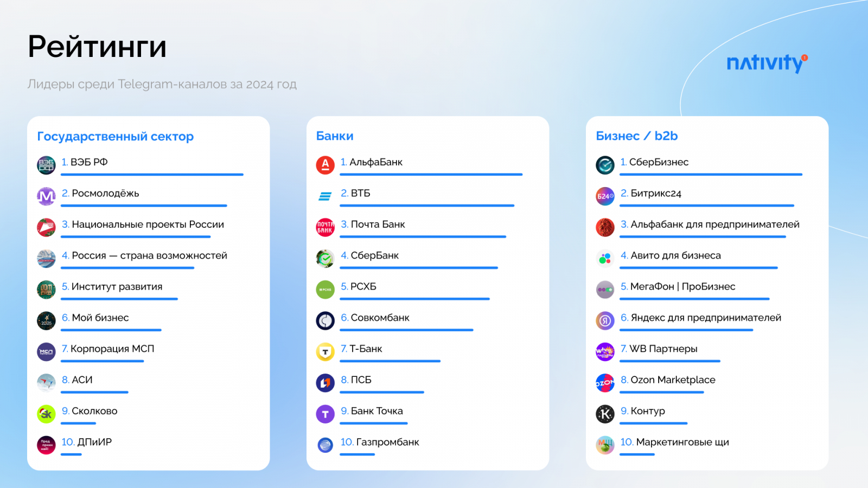Select the green РСХБ logo
868x488 pixels.
(x=325, y=290)
